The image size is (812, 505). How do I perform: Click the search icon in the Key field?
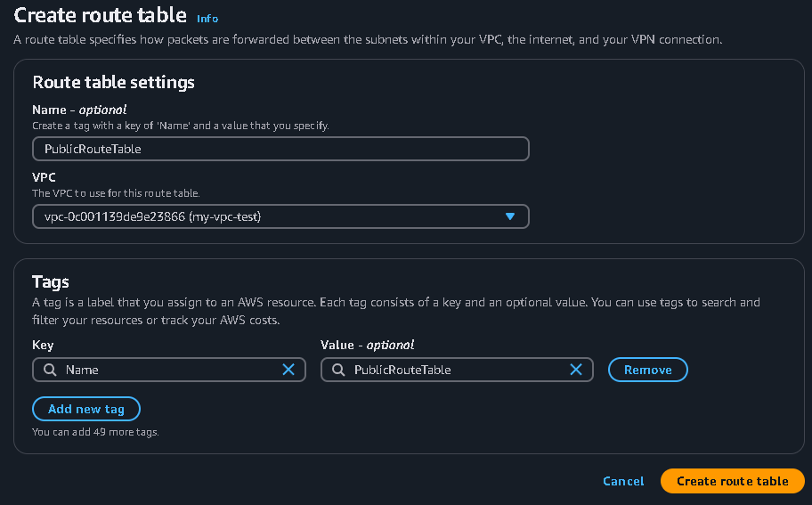50,370
